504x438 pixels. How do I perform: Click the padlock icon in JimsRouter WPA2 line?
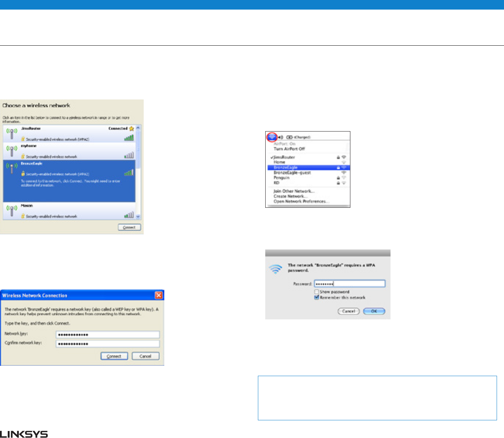pos(23,139)
